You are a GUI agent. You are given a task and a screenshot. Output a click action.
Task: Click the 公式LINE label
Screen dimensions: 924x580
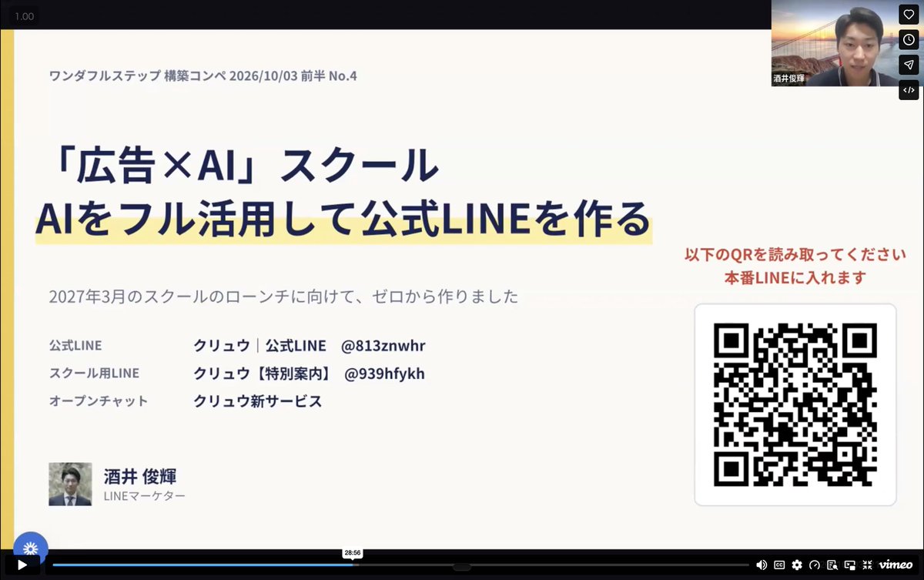pyautogui.click(x=75, y=346)
